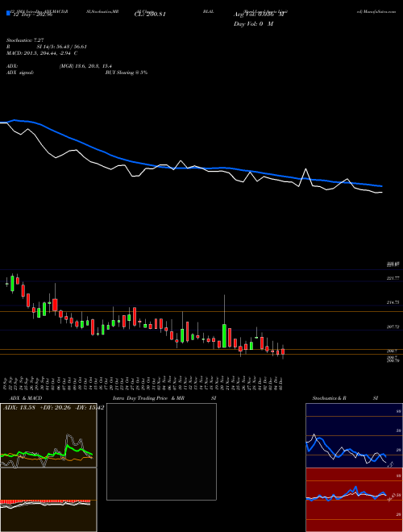Open the MACD histogram panel with red bars

pyautogui.click(x=48, y=500)
